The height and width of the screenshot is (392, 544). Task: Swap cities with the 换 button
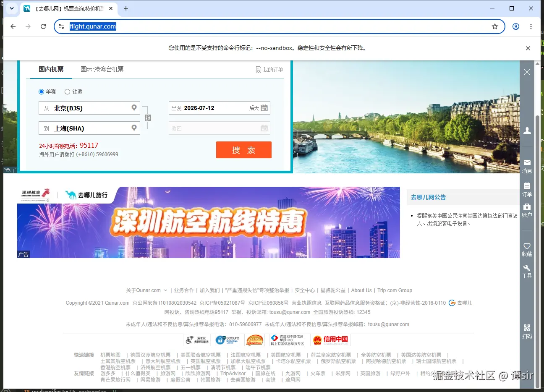(148, 118)
